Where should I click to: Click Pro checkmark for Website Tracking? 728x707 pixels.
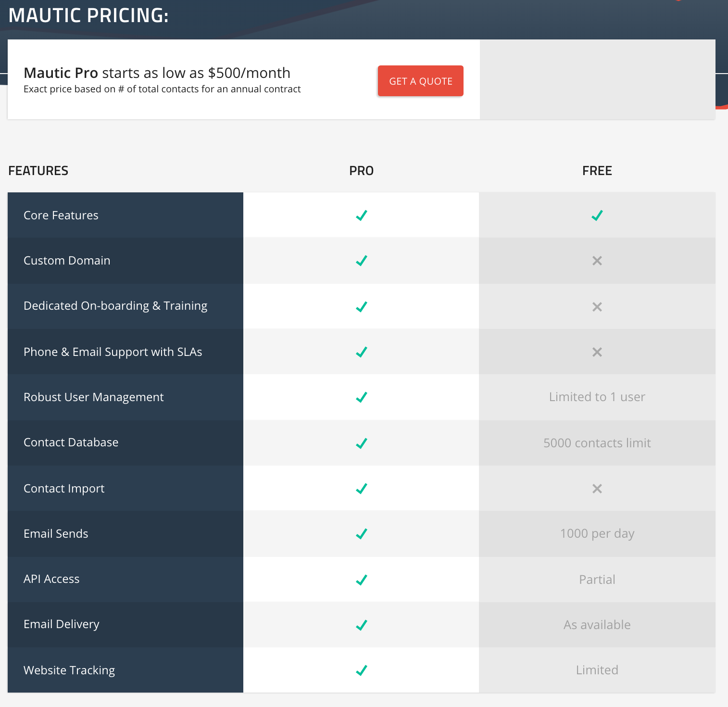pyautogui.click(x=362, y=670)
